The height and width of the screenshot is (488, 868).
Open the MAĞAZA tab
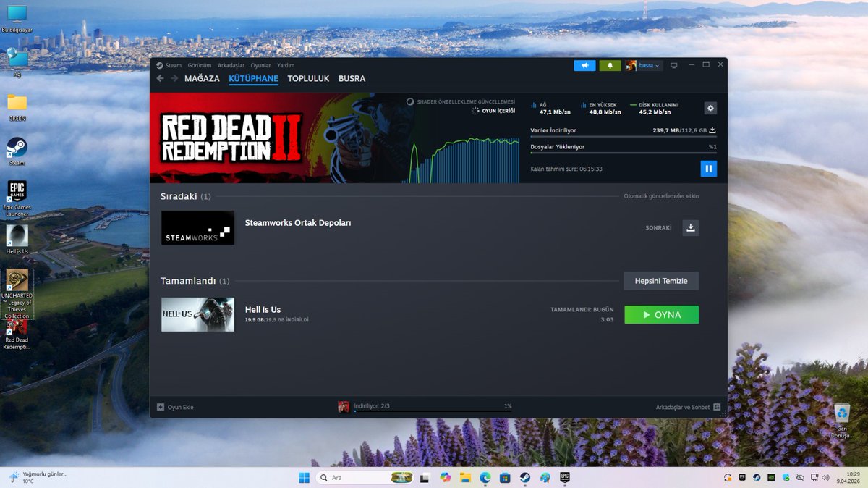point(202,78)
